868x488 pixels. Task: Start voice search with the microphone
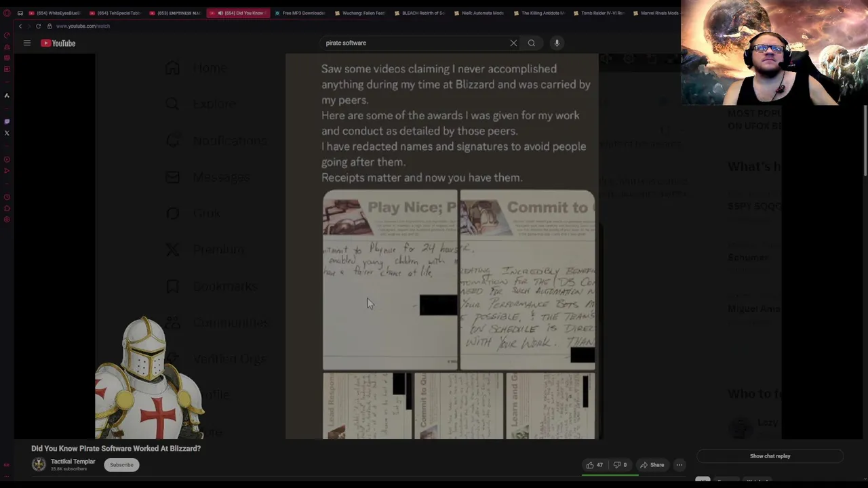pyautogui.click(x=557, y=43)
